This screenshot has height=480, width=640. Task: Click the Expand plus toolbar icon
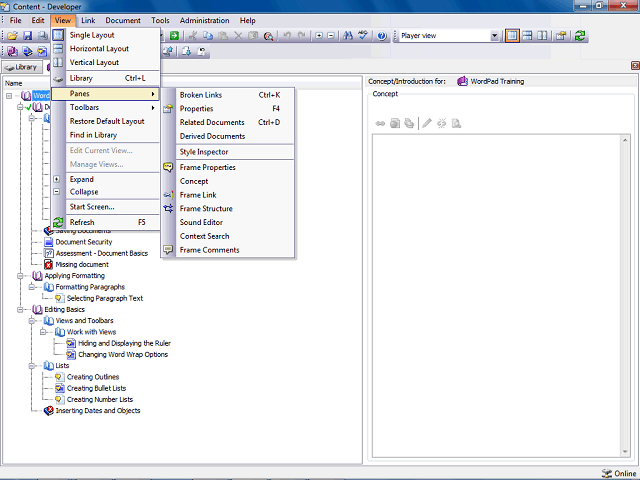pos(319,36)
